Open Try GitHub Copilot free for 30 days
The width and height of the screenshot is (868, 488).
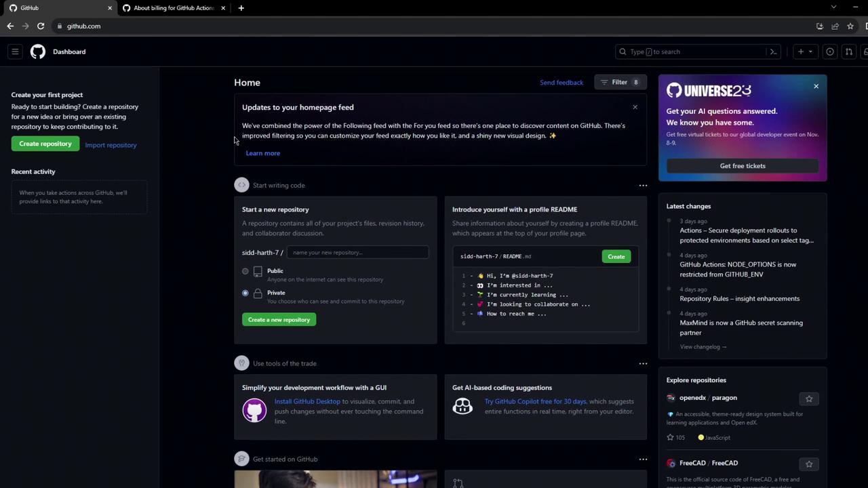click(x=536, y=401)
